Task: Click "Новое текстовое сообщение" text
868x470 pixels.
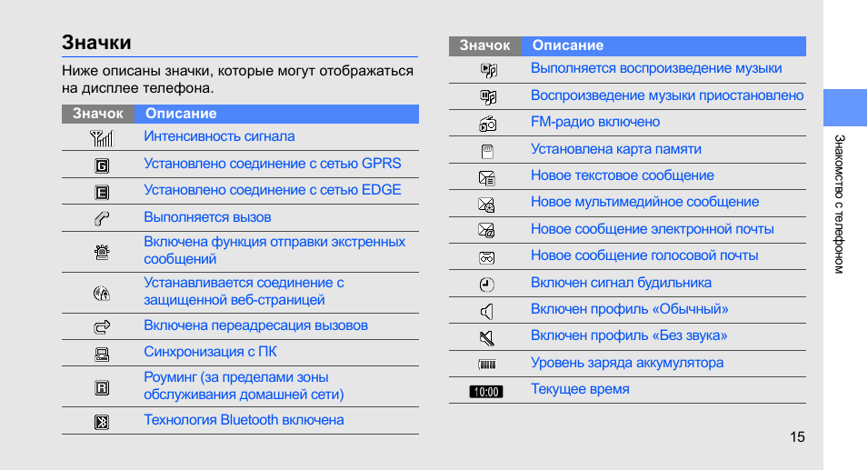Action: point(623,175)
